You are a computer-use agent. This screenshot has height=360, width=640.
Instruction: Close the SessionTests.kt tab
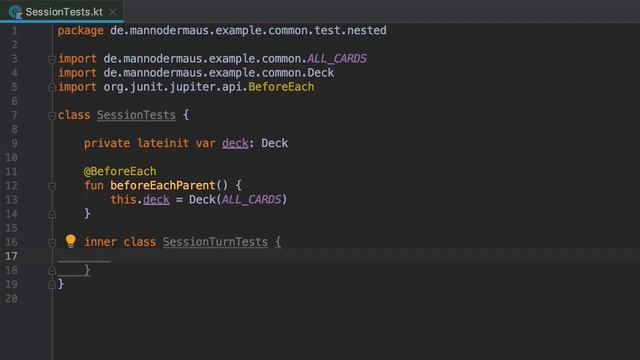coord(113,12)
